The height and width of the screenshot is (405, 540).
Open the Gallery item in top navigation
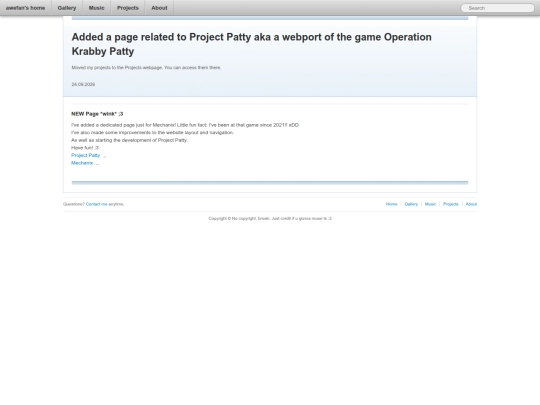(67, 8)
